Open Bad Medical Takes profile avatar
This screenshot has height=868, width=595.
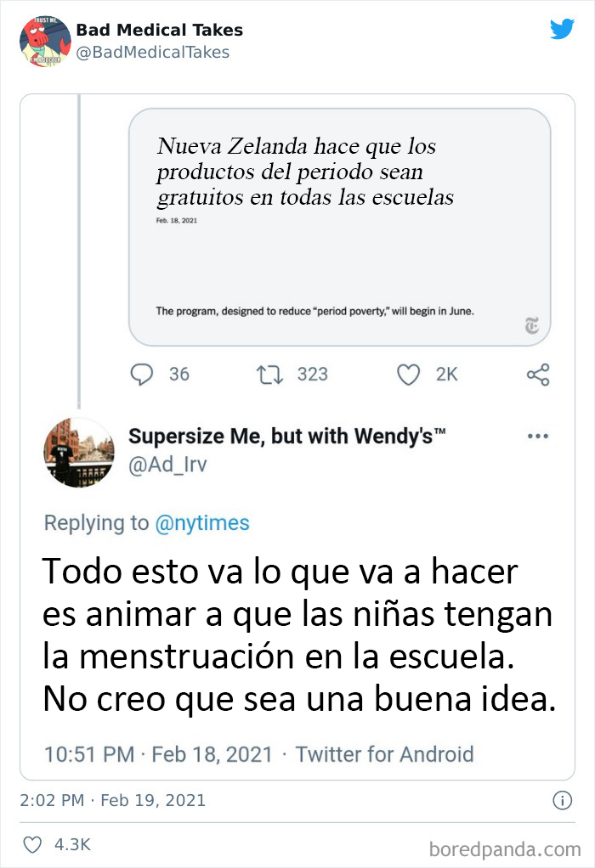(x=45, y=42)
